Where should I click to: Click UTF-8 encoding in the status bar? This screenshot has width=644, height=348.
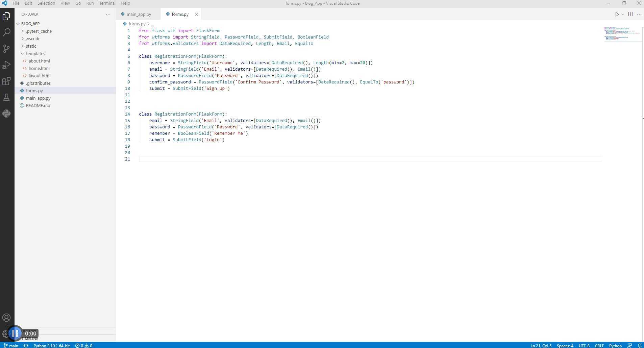click(x=584, y=345)
